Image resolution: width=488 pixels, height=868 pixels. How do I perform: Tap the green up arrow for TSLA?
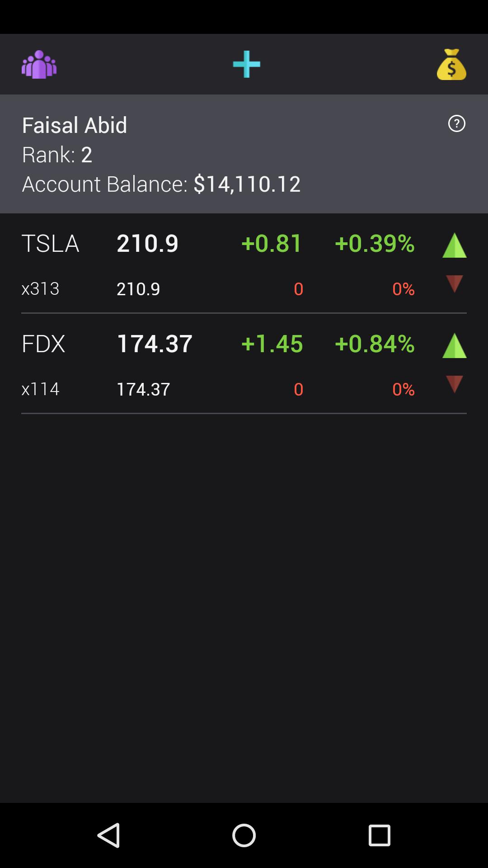[x=454, y=245]
